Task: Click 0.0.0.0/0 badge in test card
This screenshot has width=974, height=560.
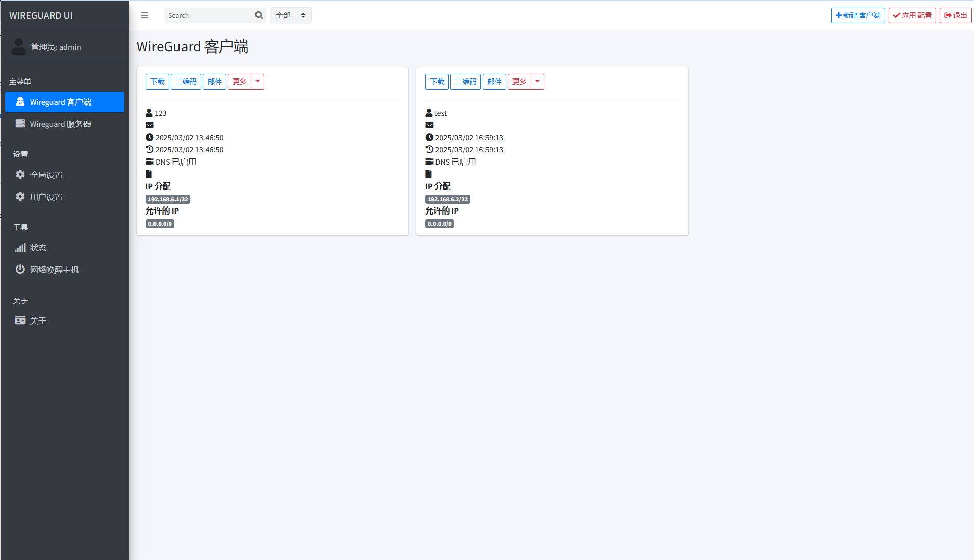Action: tap(440, 224)
